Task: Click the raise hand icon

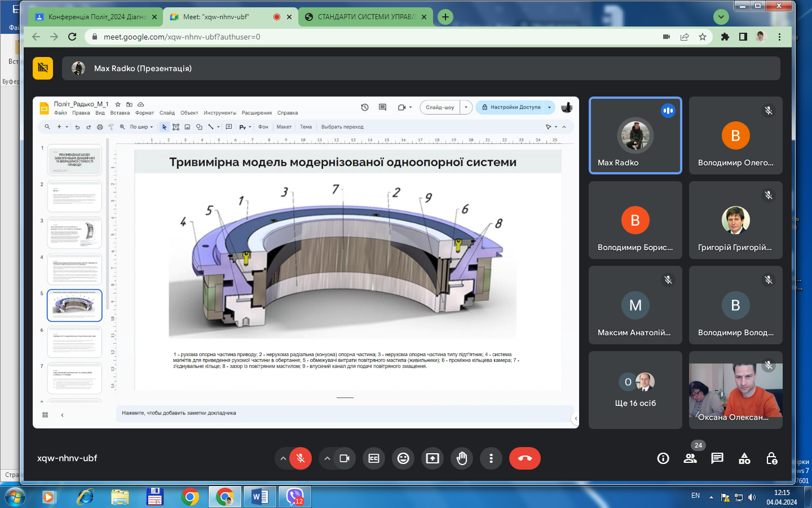Action: pos(462,458)
